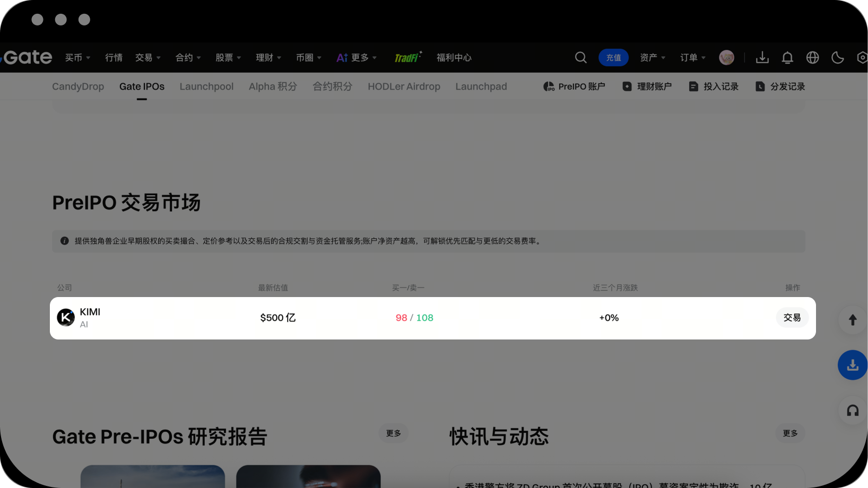Screen dimensions: 868x488
Task: Expand the 交易 menu in the top navigation
Action: [147, 57]
